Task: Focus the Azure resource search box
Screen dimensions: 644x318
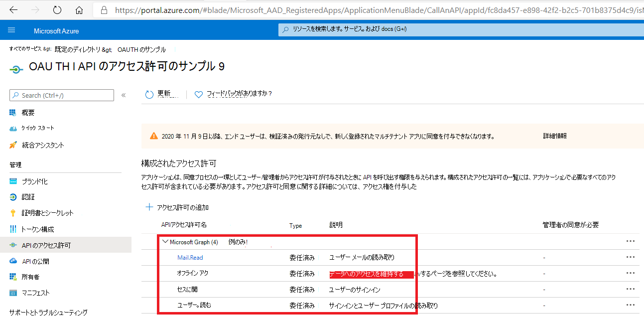Action: pos(461,29)
